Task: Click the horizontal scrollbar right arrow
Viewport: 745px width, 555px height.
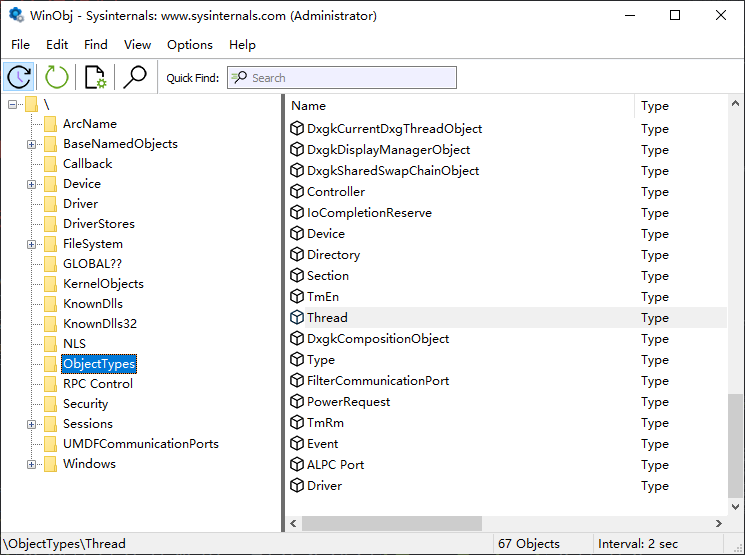Action: tap(719, 524)
